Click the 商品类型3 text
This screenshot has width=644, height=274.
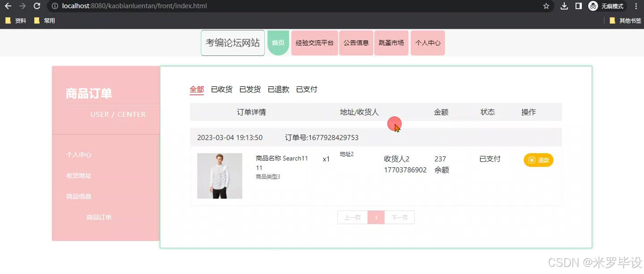click(268, 177)
